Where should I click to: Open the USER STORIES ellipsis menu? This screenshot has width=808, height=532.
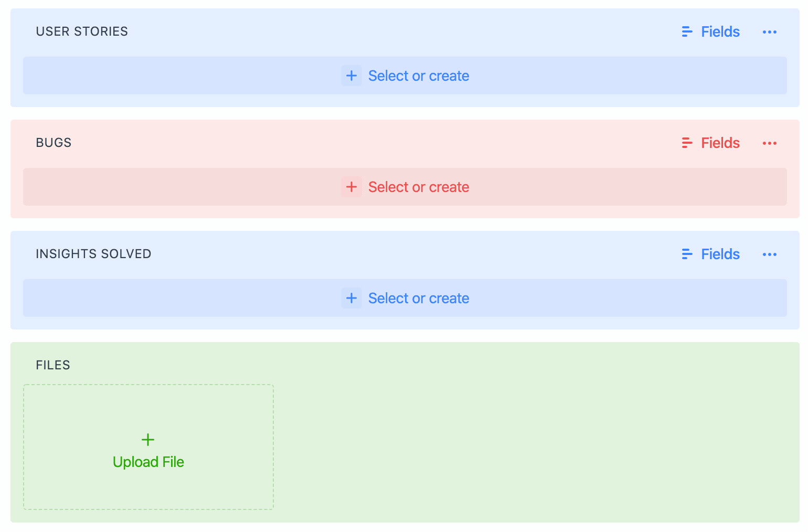(x=769, y=31)
